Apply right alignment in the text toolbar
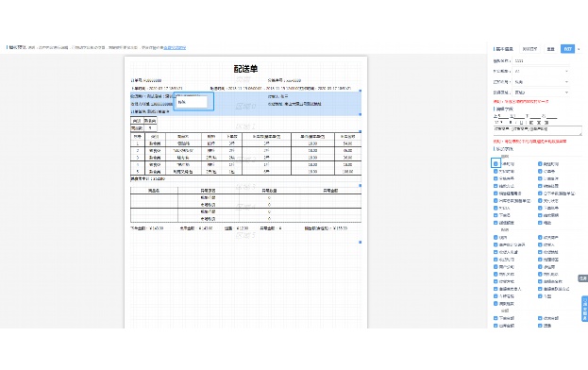 point(546,122)
